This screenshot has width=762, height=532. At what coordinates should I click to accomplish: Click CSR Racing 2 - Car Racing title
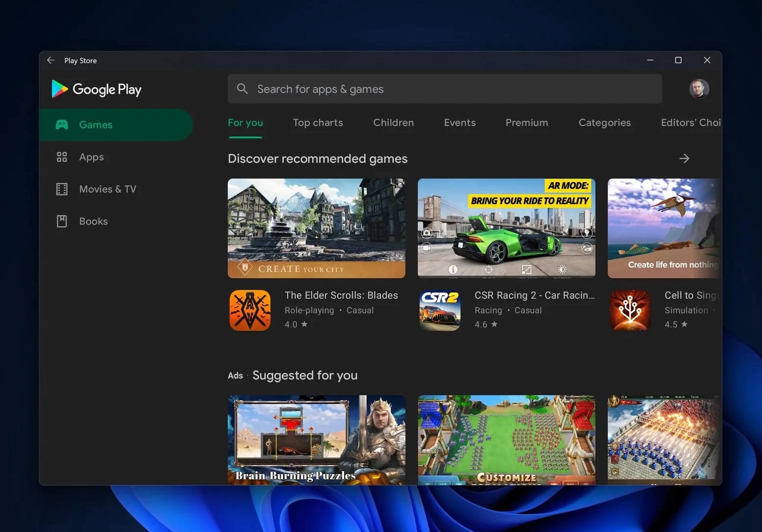click(x=535, y=295)
